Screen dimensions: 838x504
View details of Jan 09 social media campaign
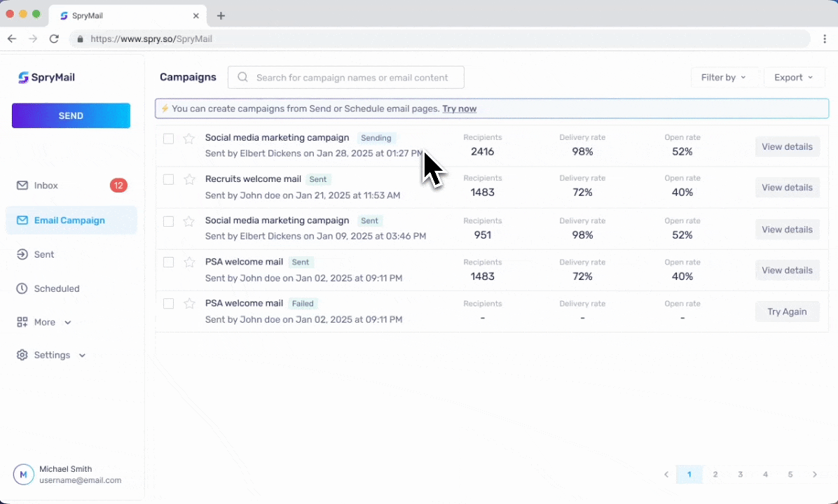point(788,229)
